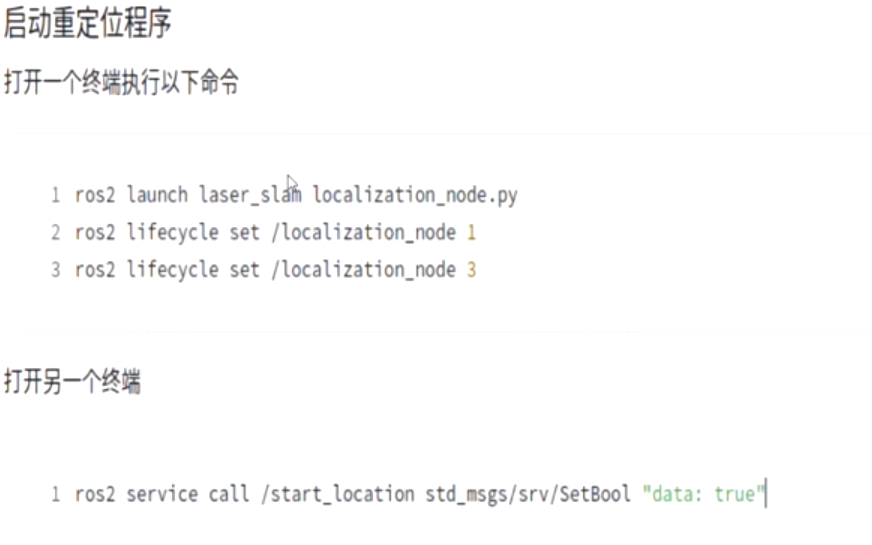This screenshot has height=545, width=872.
Task: Click line number 2 of the first code block
Action: click(56, 233)
